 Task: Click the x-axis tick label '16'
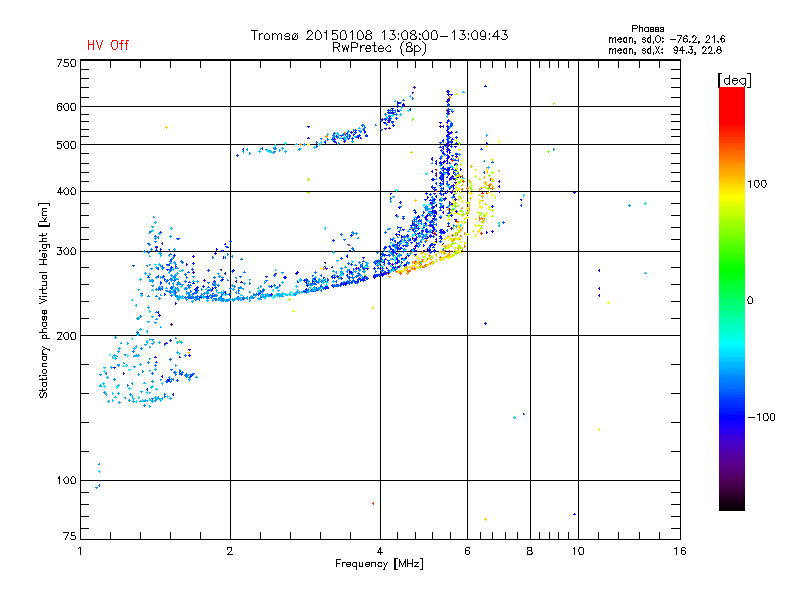(680, 551)
